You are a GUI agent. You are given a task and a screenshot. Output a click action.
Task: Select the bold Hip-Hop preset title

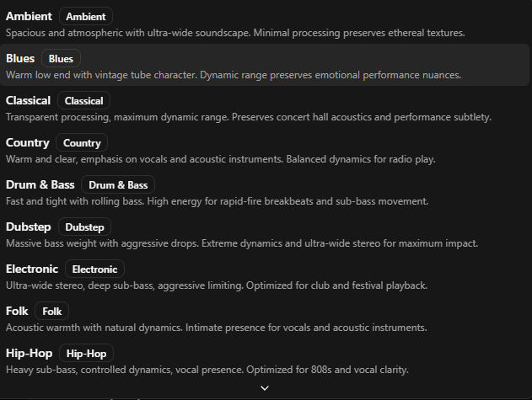tap(30, 354)
